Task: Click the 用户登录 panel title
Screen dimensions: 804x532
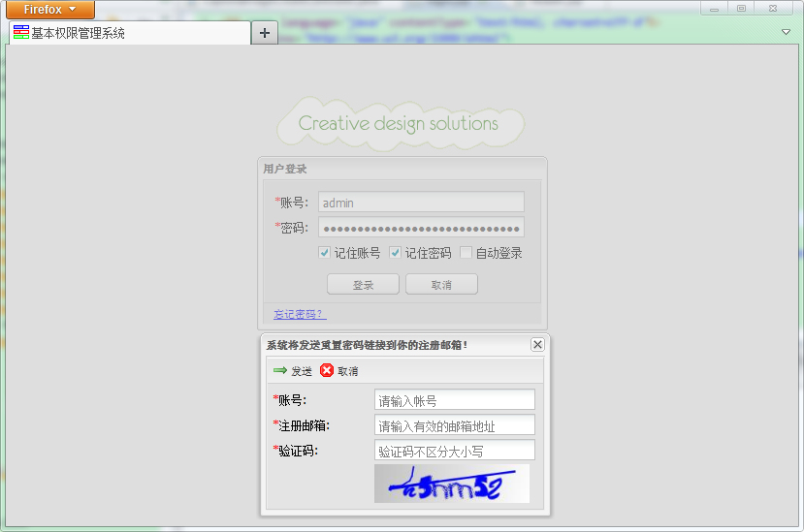Action: [x=284, y=169]
